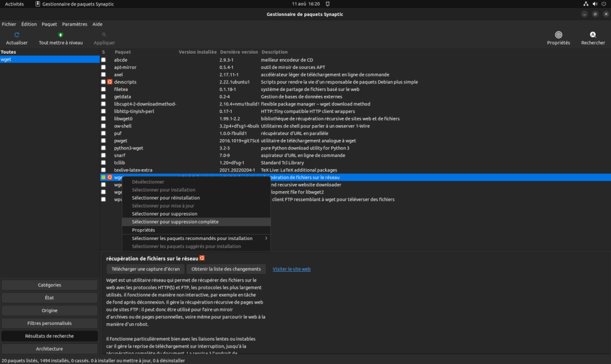Open the Paquet menu

point(49,24)
